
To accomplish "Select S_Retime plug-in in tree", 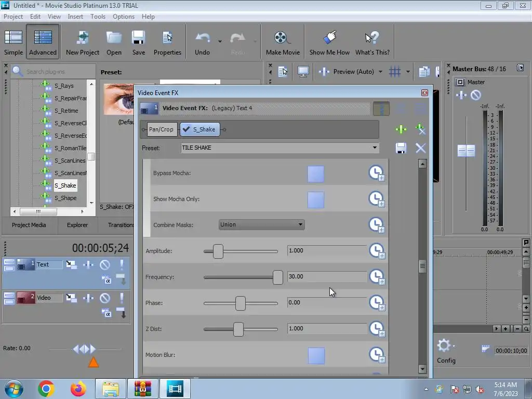I will [66, 111].
